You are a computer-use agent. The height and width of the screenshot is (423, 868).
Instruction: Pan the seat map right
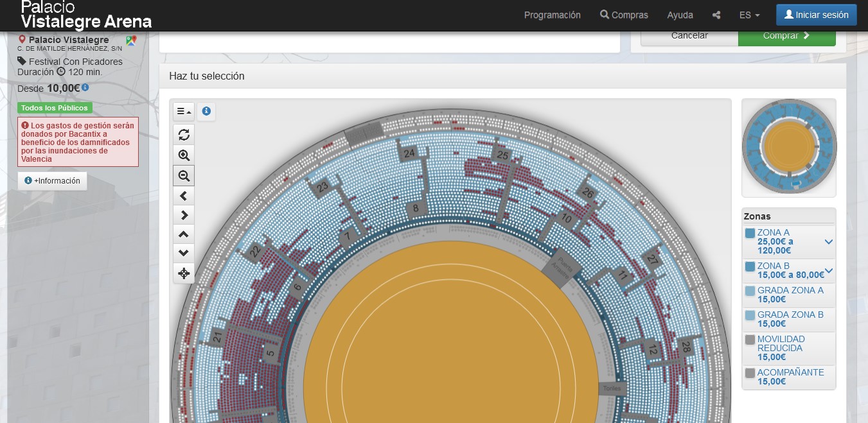[184, 215]
